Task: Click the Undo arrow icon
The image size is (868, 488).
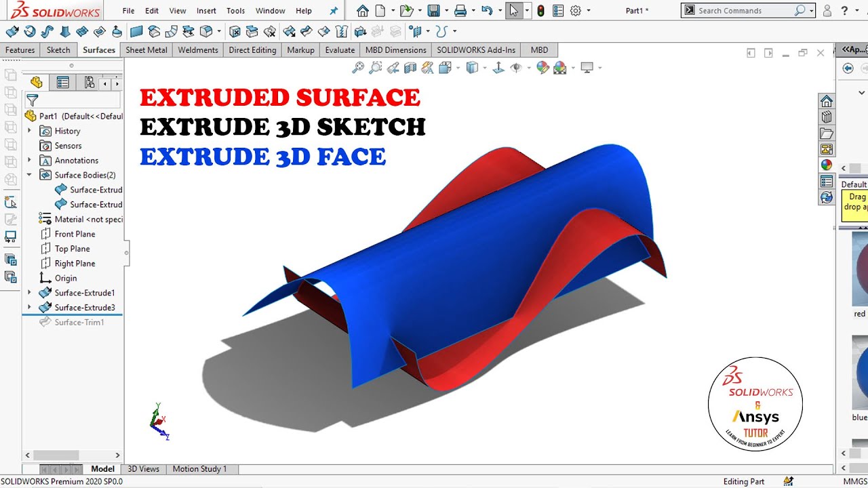Action: pos(487,10)
